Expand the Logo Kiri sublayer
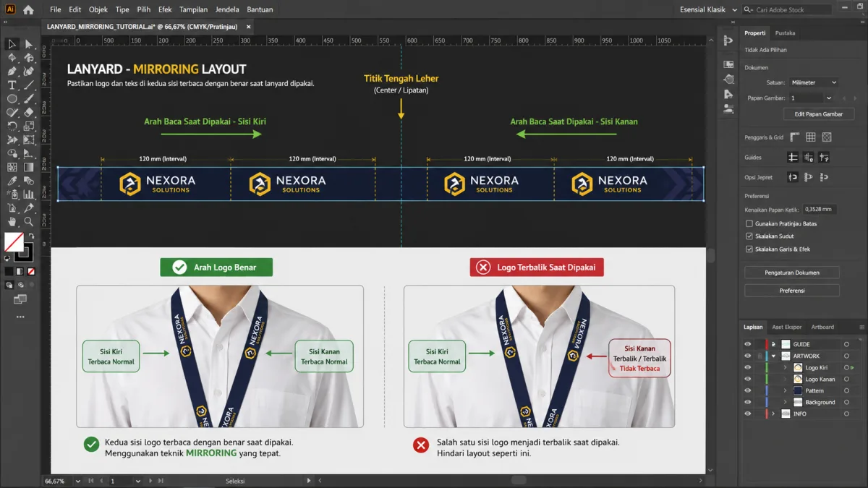The width and height of the screenshot is (868, 488). point(785,367)
